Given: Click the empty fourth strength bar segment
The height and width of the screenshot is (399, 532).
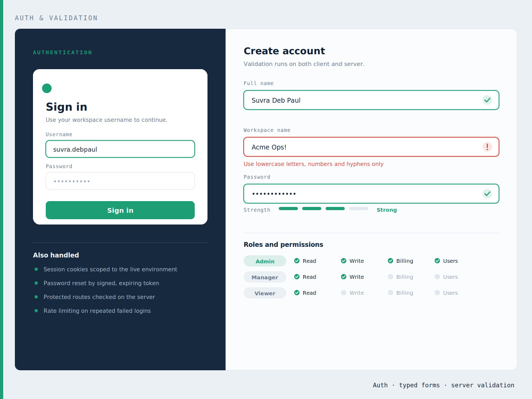Looking at the screenshot, I should tap(359, 209).
